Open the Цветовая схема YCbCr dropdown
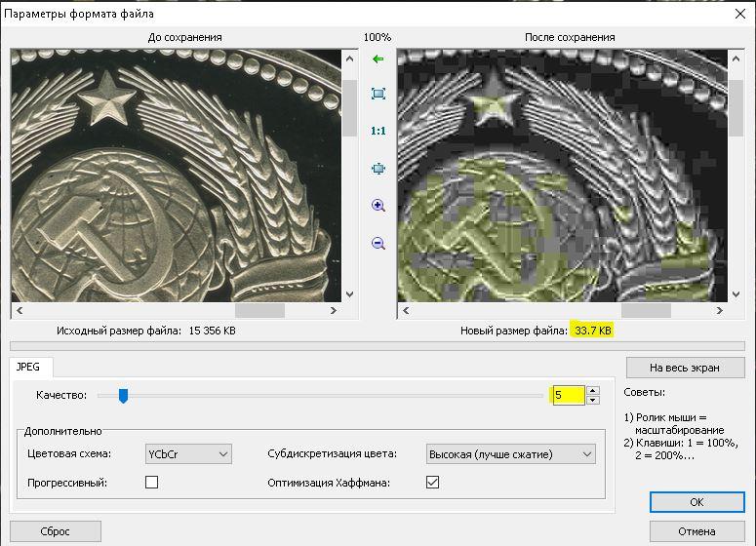Screen dimensions: 756x546 pos(188,454)
